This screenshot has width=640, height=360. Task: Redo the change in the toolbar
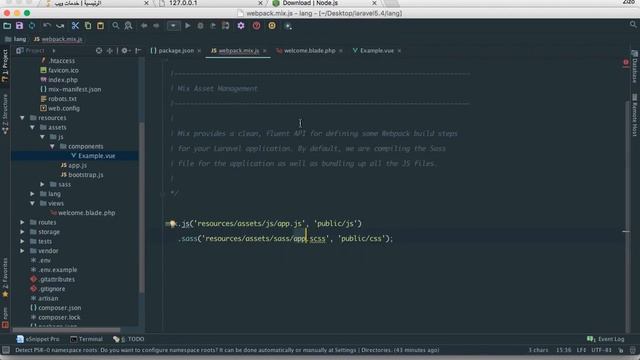(60, 26)
